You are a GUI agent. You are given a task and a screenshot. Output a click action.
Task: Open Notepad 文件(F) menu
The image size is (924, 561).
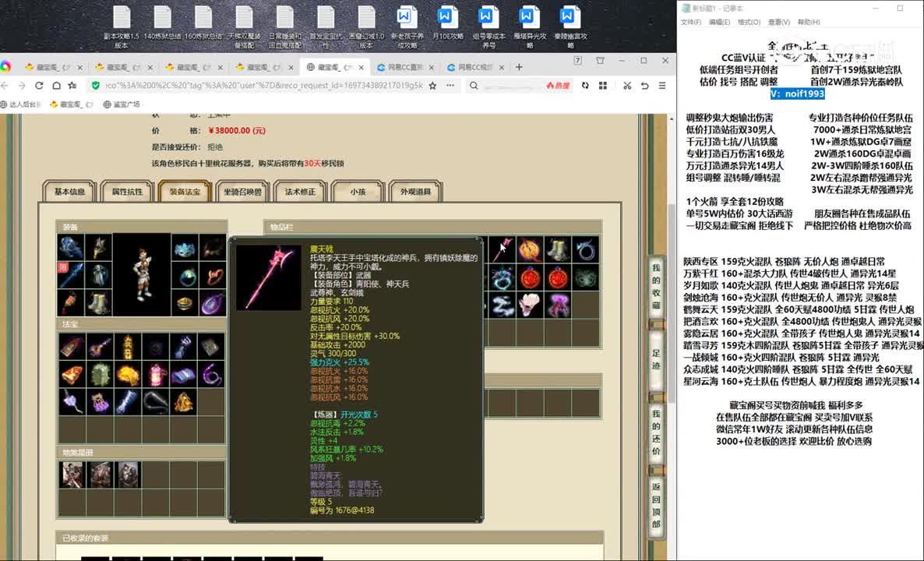coord(691,22)
